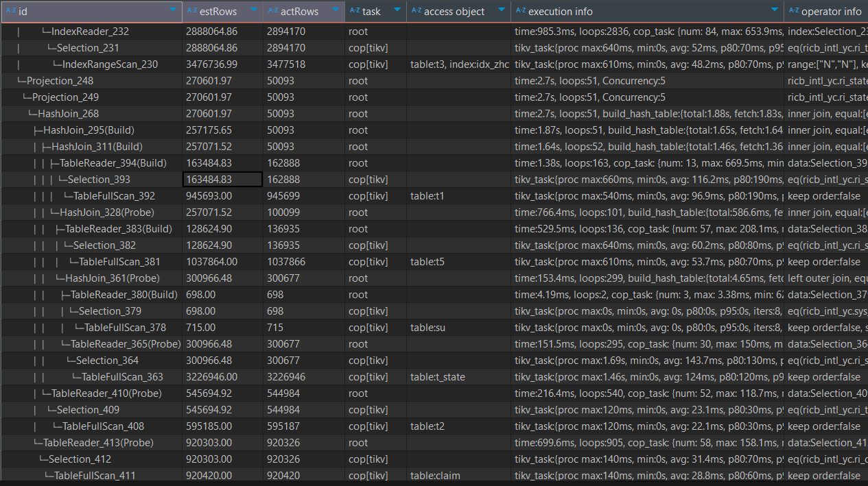
Task: Click the operator info cell range:["N","N"]
Action: [826, 64]
